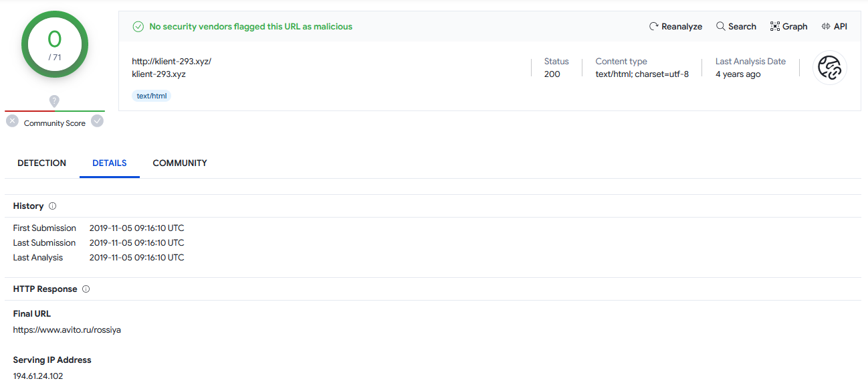Click the http://klient-293.xyz/ URL text

(171, 62)
